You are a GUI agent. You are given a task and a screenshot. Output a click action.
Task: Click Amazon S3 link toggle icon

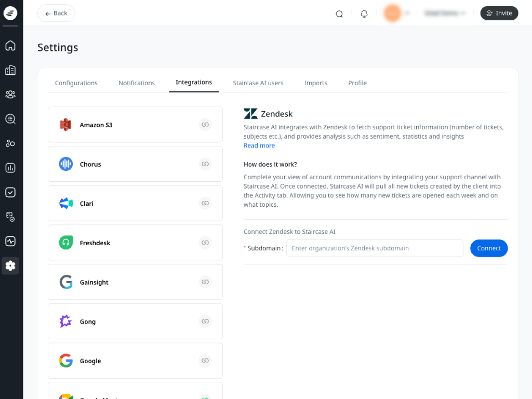205,125
